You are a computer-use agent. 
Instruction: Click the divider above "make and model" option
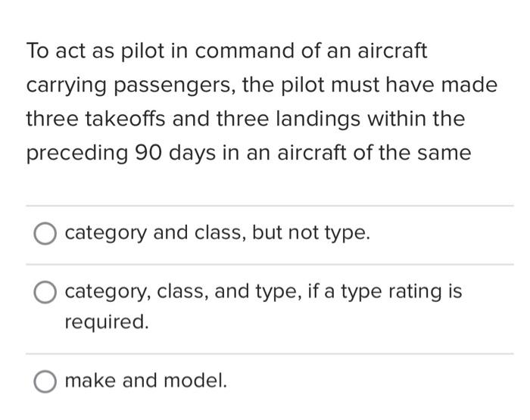coord(270,353)
